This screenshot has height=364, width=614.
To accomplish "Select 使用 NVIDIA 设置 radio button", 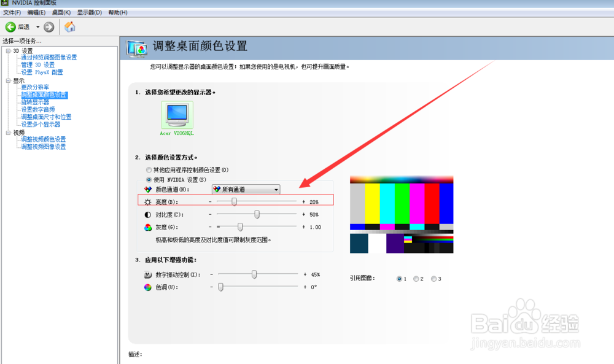I will click(149, 180).
